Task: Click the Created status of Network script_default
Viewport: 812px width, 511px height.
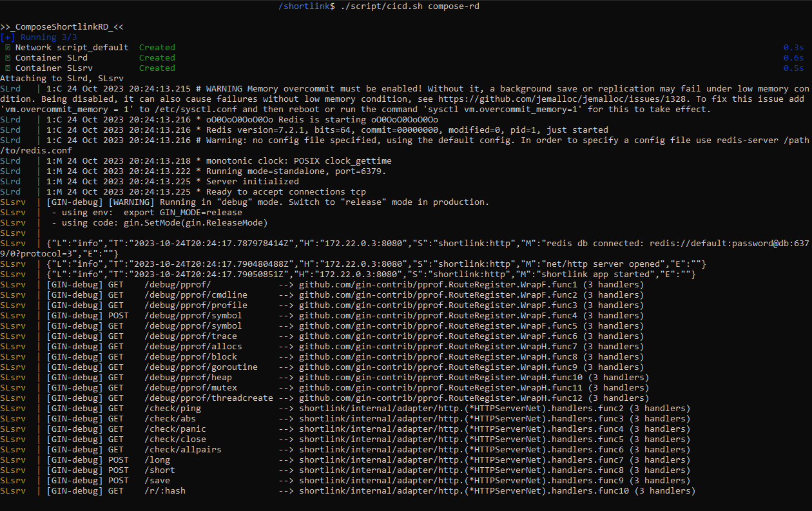Action: click(157, 48)
